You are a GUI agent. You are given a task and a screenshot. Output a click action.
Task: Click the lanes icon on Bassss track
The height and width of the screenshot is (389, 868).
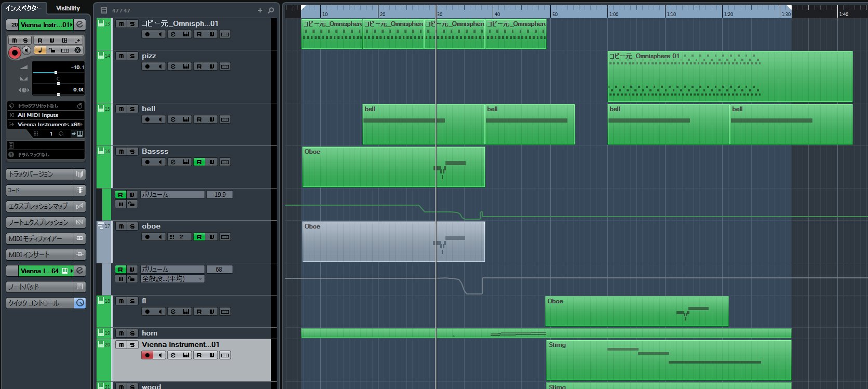click(225, 162)
